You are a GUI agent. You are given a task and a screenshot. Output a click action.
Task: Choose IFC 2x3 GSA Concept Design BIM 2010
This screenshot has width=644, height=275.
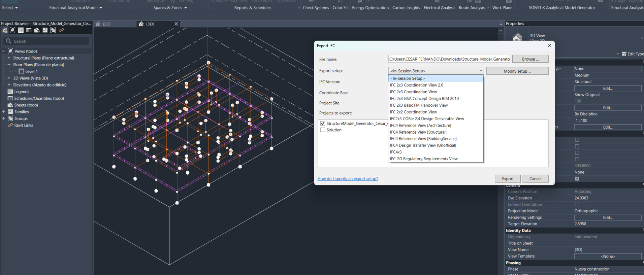[436, 99]
